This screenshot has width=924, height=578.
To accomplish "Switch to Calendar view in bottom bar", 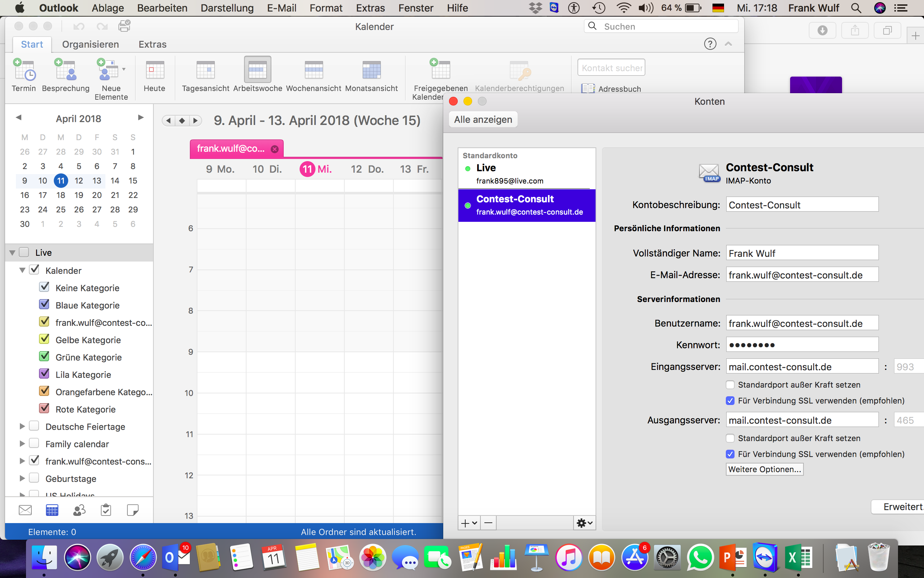I will click(x=52, y=510).
